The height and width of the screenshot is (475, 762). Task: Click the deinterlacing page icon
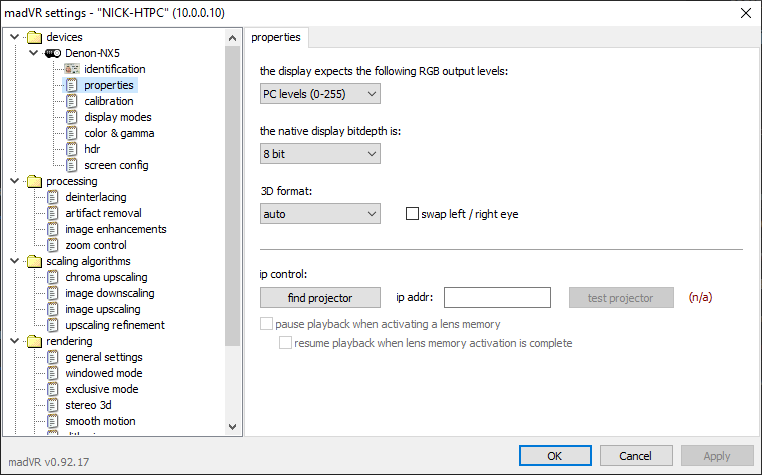coord(53,197)
